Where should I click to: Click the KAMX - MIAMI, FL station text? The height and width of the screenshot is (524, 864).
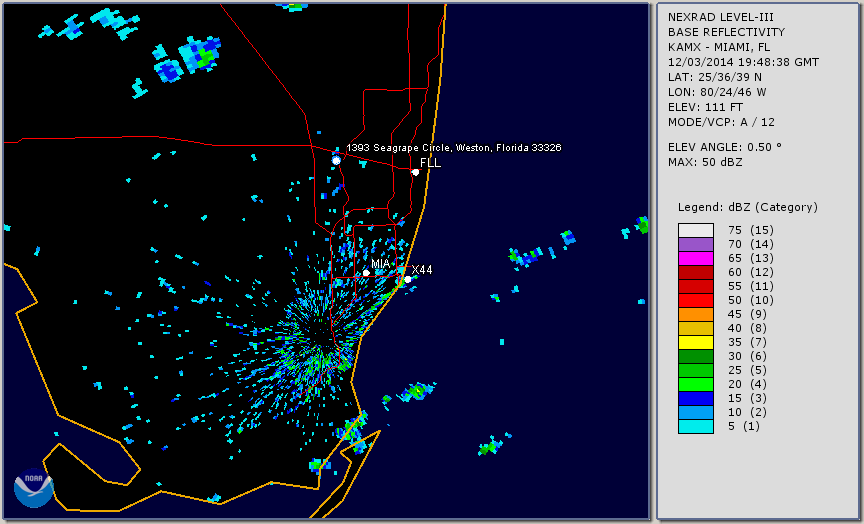click(x=719, y=47)
